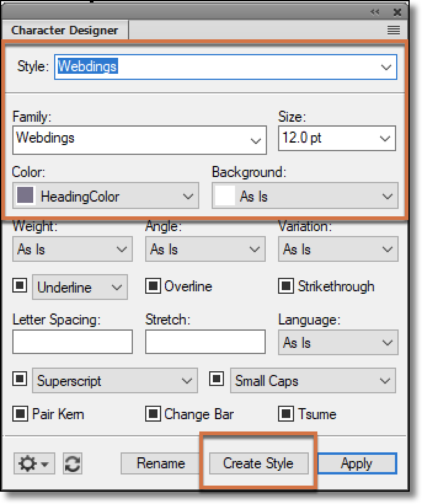The width and height of the screenshot is (422, 504).
Task: Click the Create Style button
Action: [258, 463]
